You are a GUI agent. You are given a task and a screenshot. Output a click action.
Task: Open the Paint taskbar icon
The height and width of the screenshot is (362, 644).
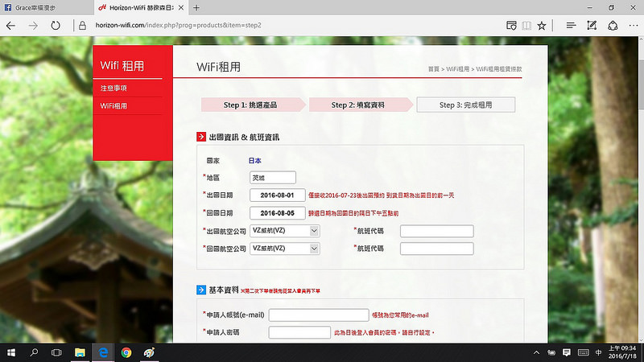click(149, 352)
